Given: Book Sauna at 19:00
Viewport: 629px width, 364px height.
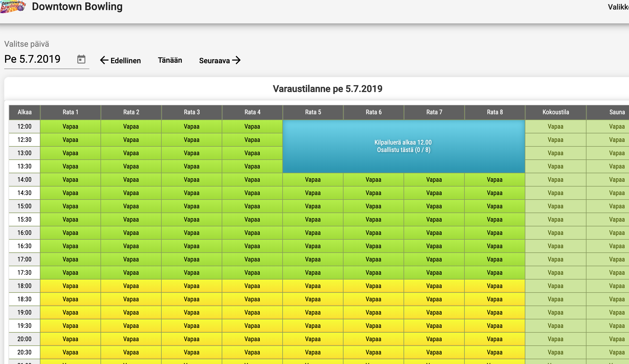Looking at the screenshot, I should [x=608, y=312].
